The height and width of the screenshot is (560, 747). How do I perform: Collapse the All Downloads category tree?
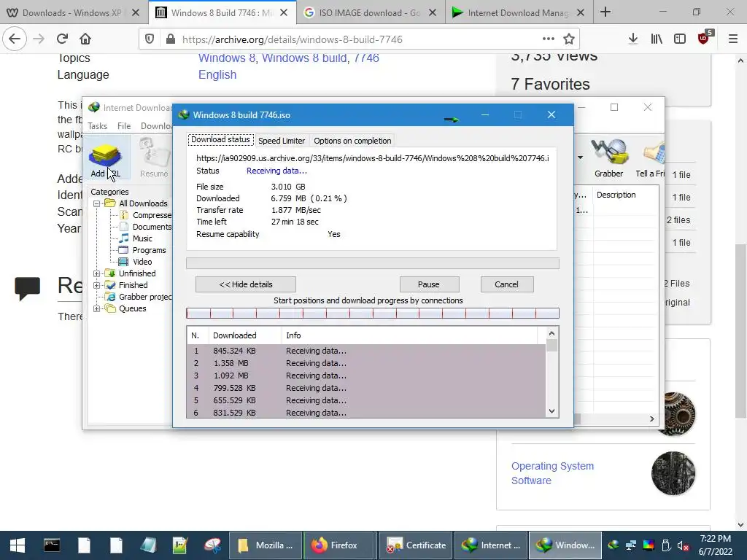(x=97, y=204)
